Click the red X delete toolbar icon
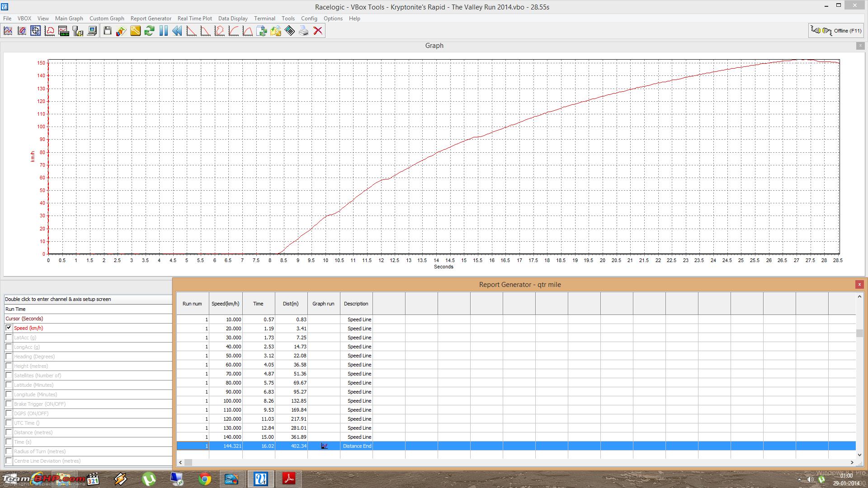 pos(318,31)
